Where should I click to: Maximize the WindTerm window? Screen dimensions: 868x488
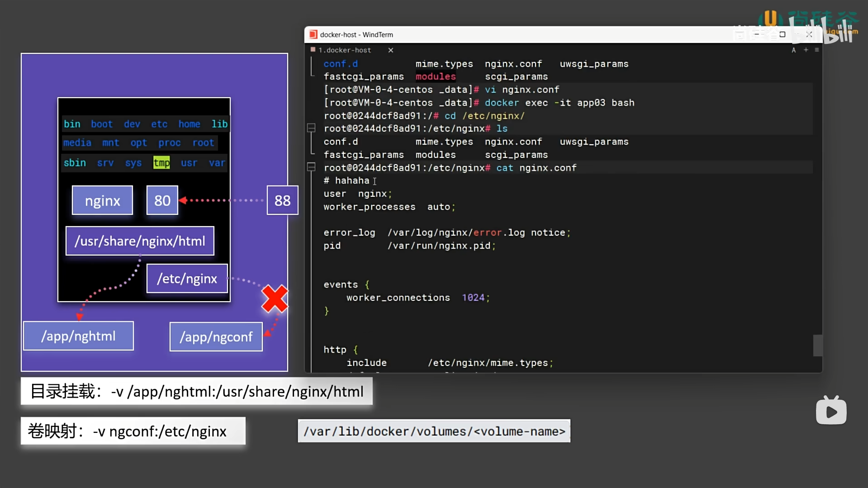point(783,34)
